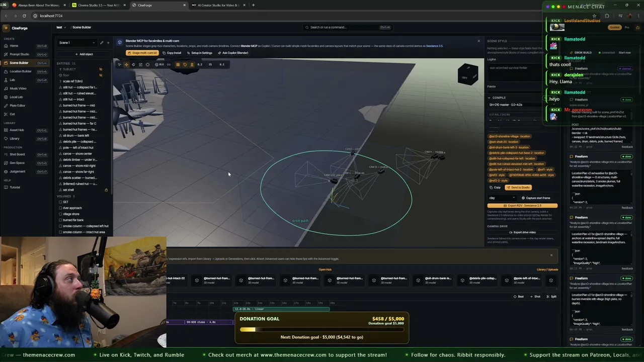Click the Copy button in the compile panel
This screenshot has width=644, height=362.
click(495, 188)
